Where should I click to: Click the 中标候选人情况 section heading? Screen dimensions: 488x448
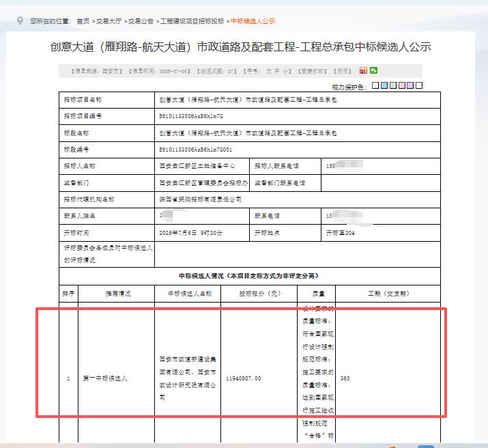249,276
